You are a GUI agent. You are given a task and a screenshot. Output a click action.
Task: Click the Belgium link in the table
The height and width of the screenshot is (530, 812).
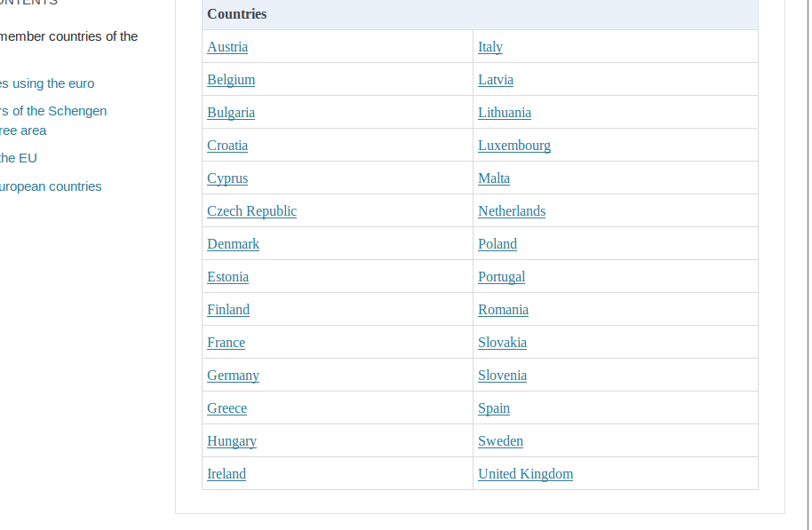click(231, 80)
